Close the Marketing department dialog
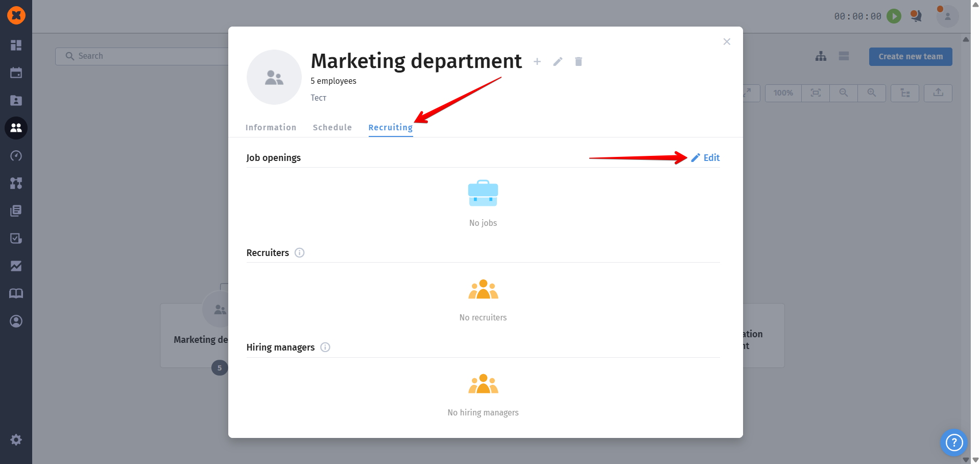The width and height of the screenshot is (980, 464). click(727, 42)
